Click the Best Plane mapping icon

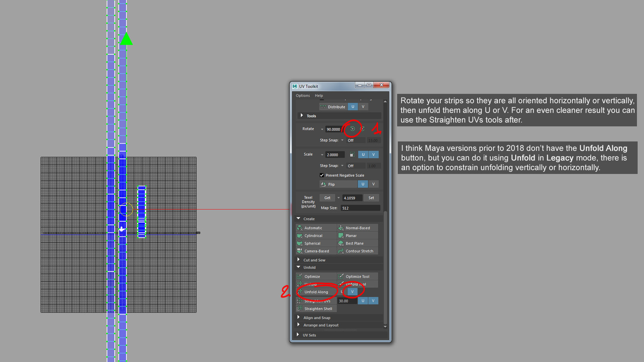click(x=341, y=243)
